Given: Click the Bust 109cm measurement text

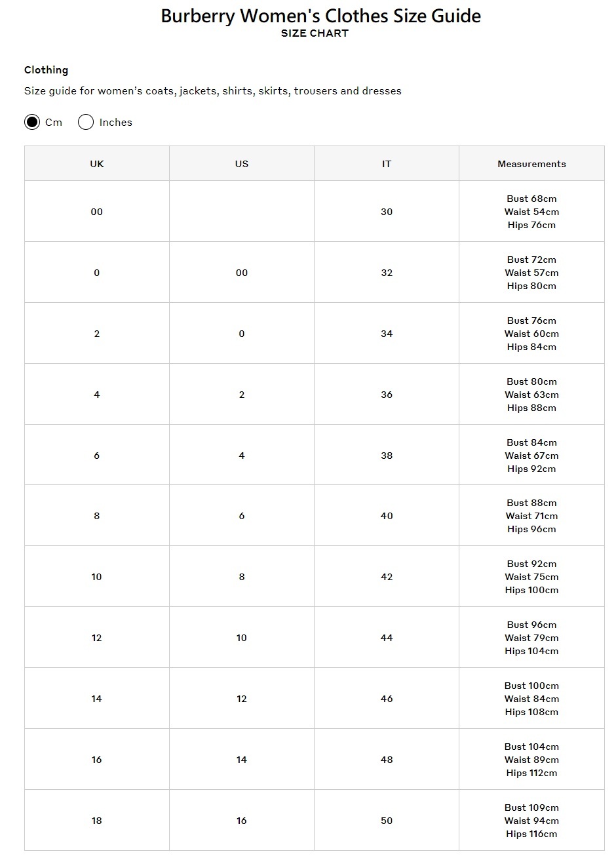Looking at the screenshot, I should 531,808.
